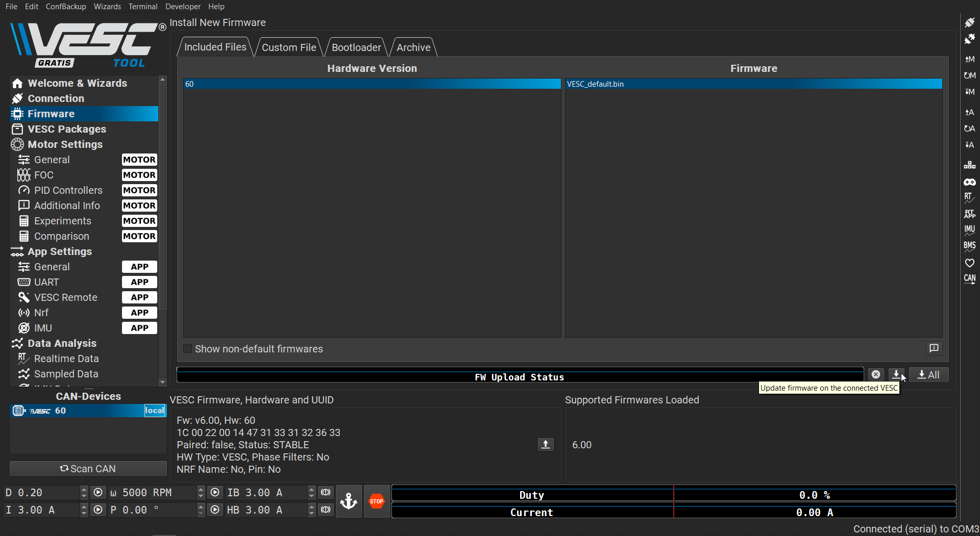Toggle CAN forwarding icon in right toolbar
Image resolution: width=980 pixels, height=536 pixels.
969,279
